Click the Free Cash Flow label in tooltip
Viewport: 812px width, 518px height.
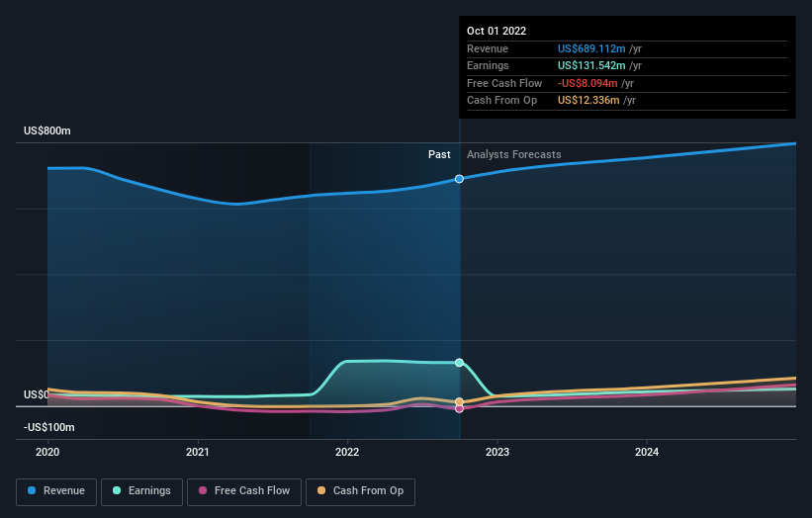(x=504, y=83)
